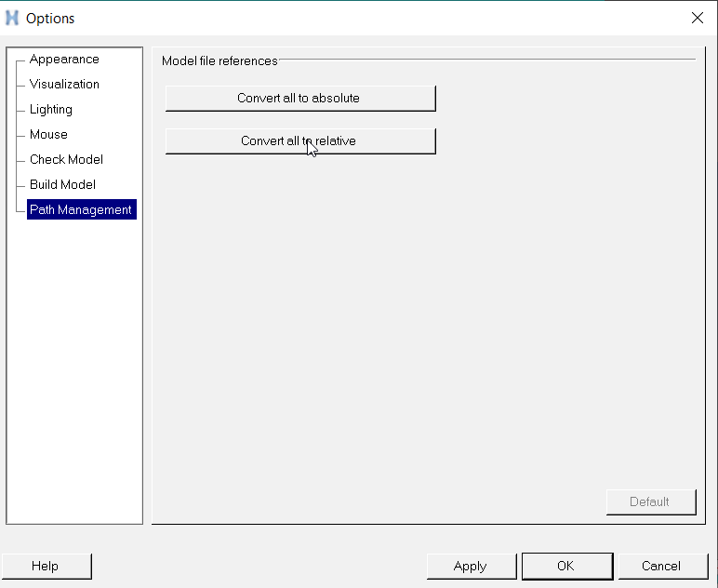Viewport: 718px width, 588px height.
Task: Select the Path Management category
Action: coord(82,209)
